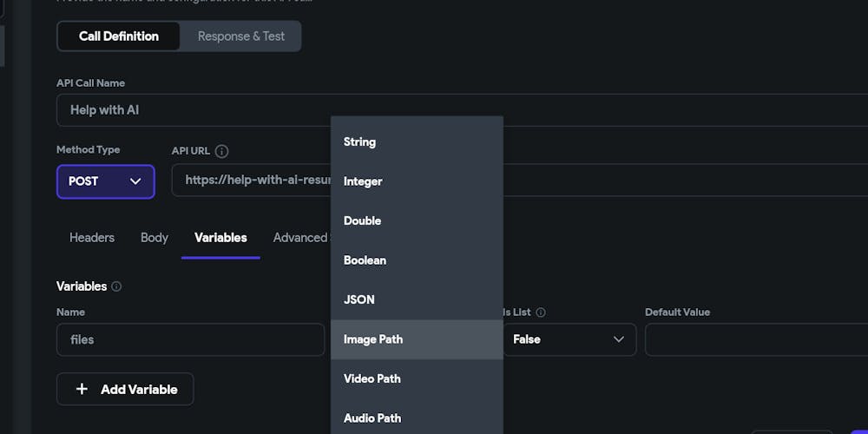Expand the Is List False dropdown

(x=569, y=339)
